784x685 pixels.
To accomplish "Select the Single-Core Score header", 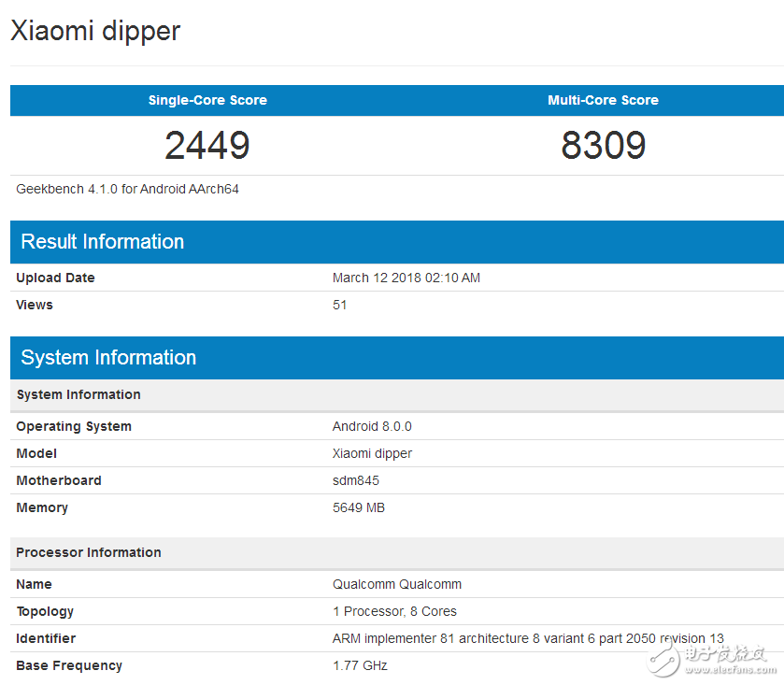I will tap(207, 100).
